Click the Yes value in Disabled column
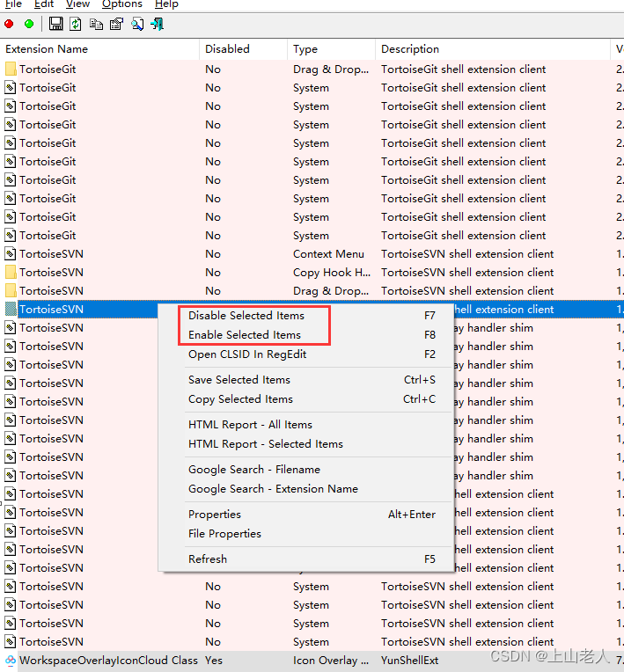 pos(214,660)
